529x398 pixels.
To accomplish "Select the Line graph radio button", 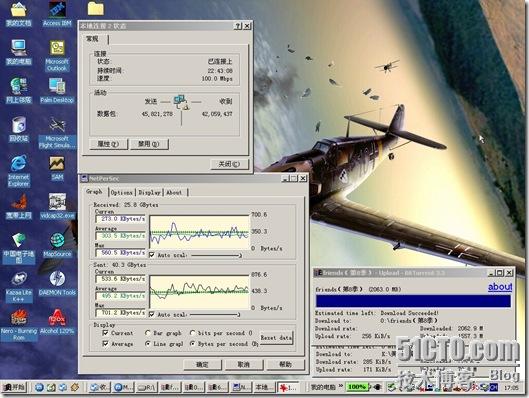I will (147, 344).
